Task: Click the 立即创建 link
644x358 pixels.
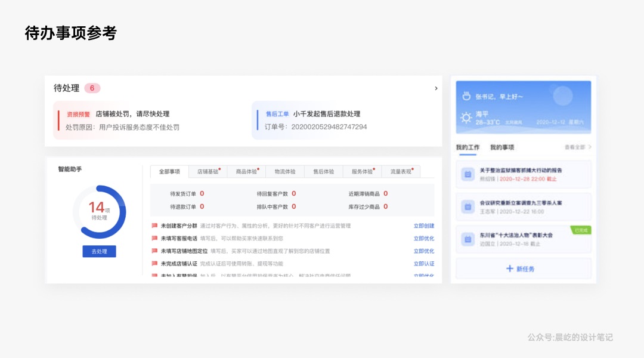Action: point(424,226)
